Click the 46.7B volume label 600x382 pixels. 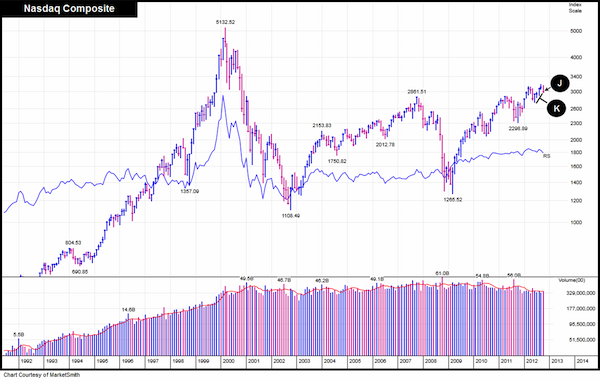284,280
